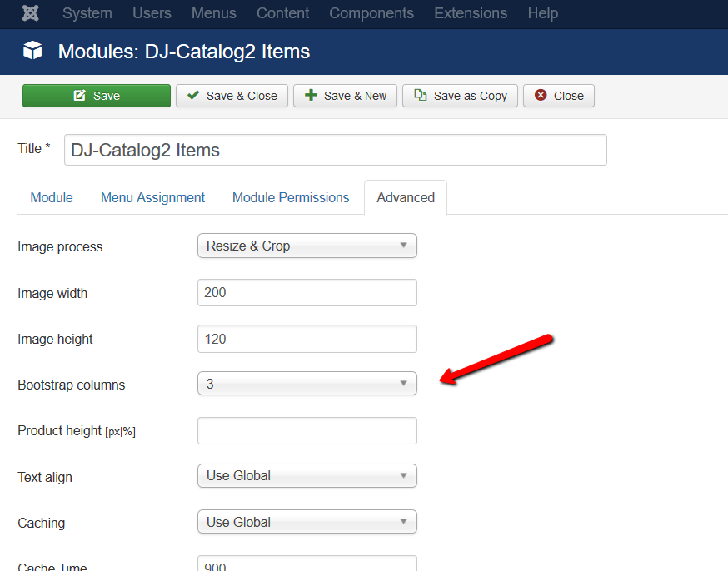The image size is (728, 571).
Task: Click the Title input field
Action: click(335, 150)
